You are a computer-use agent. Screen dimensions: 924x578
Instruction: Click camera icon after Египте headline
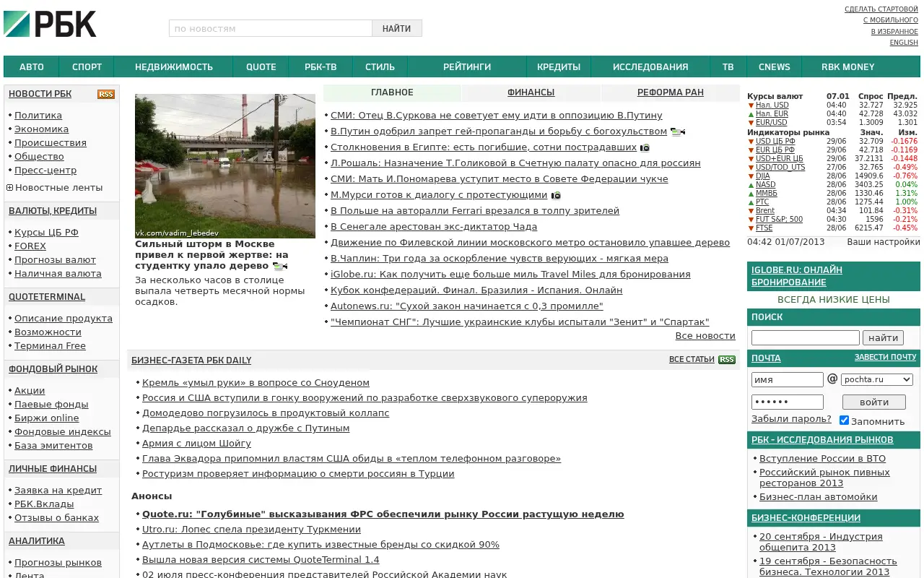645,147
